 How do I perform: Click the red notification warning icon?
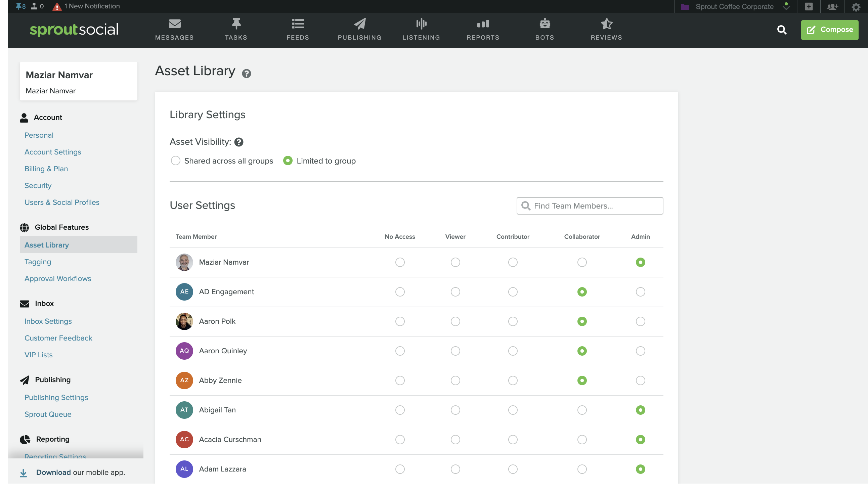57,6
